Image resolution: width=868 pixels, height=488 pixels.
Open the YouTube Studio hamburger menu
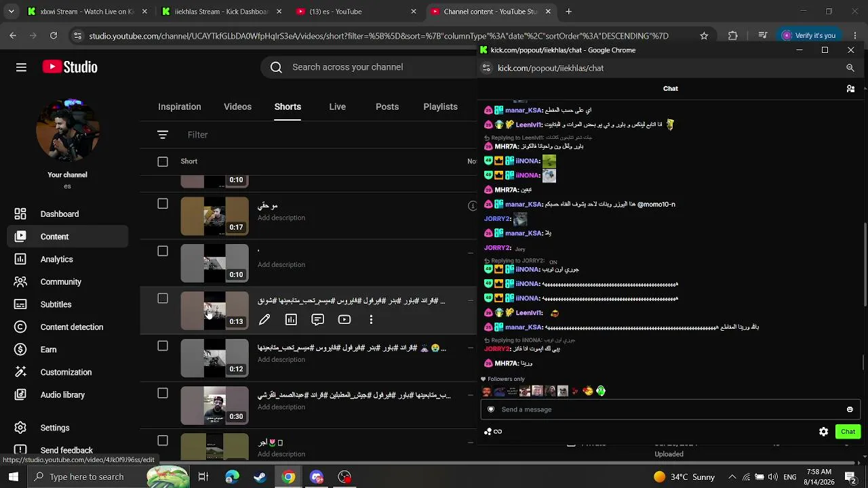click(21, 67)
